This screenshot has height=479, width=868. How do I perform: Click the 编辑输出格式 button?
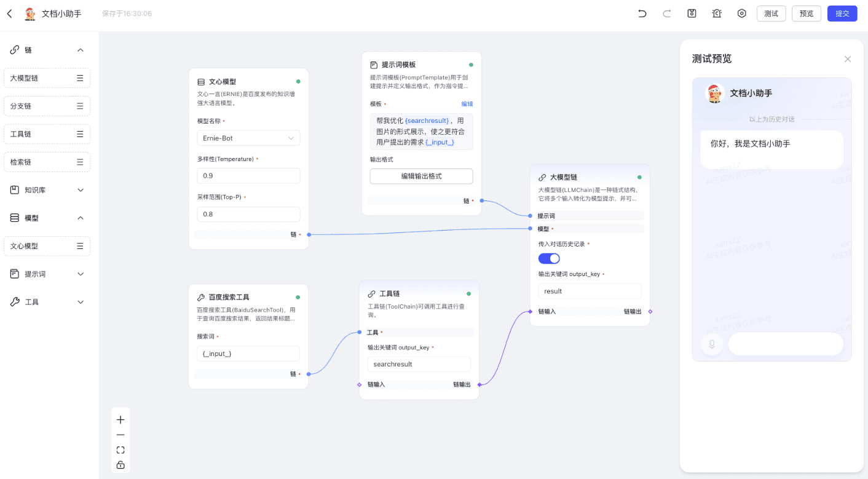point(421,176)
